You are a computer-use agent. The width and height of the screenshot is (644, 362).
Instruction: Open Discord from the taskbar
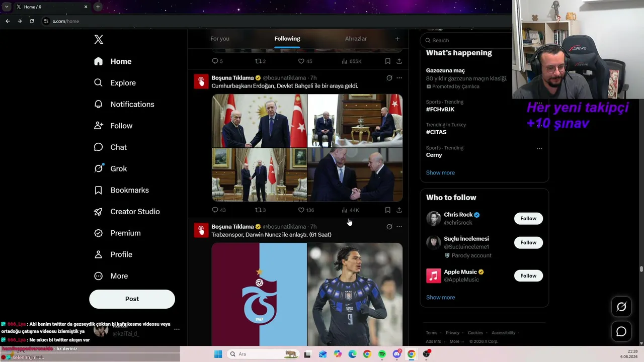pyautogui.click(x=397, y=354)
